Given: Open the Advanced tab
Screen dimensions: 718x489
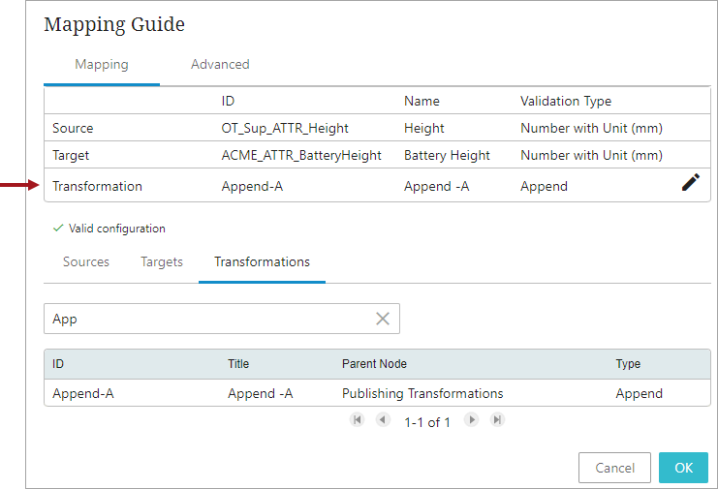Looking at the screenshot, I should click(220, 65).
